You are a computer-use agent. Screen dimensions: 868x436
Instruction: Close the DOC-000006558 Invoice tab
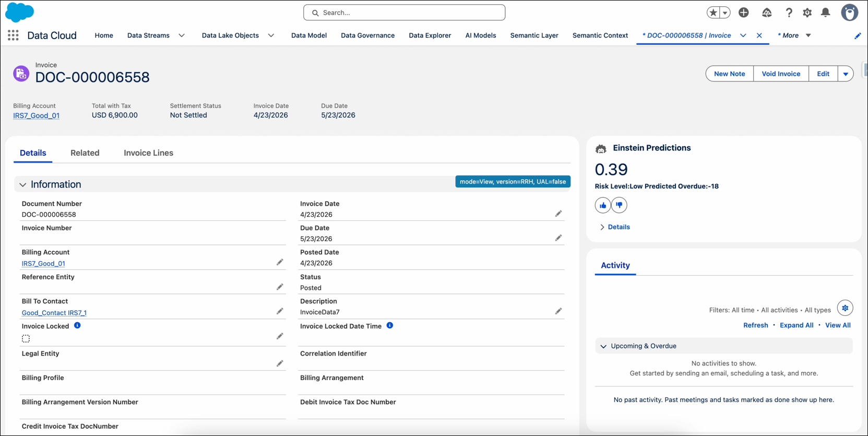click(x=759, y=36)
